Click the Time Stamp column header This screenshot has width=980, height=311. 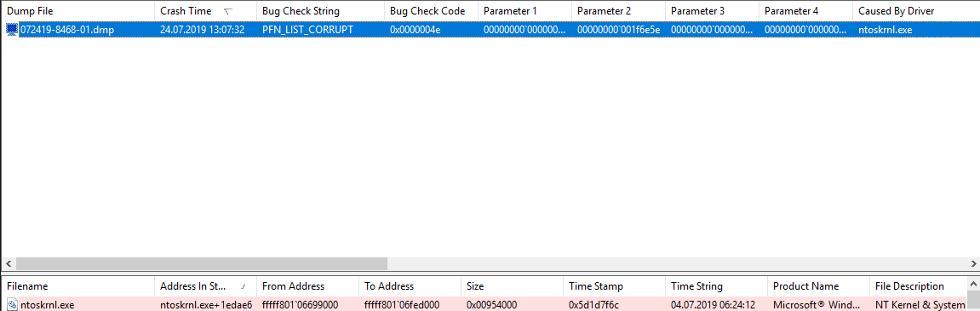click(614, 286)
